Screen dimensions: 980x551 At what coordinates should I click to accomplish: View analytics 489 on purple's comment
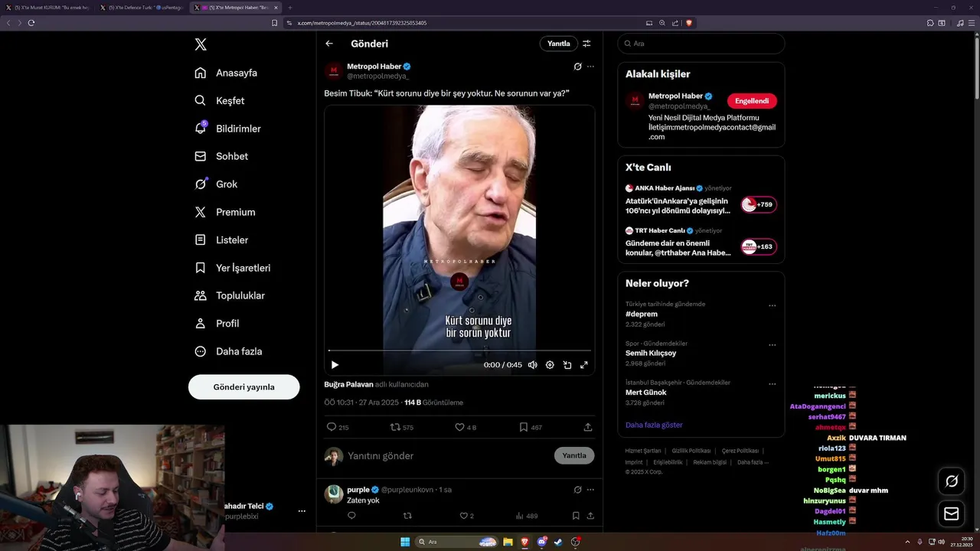(527, 516)
